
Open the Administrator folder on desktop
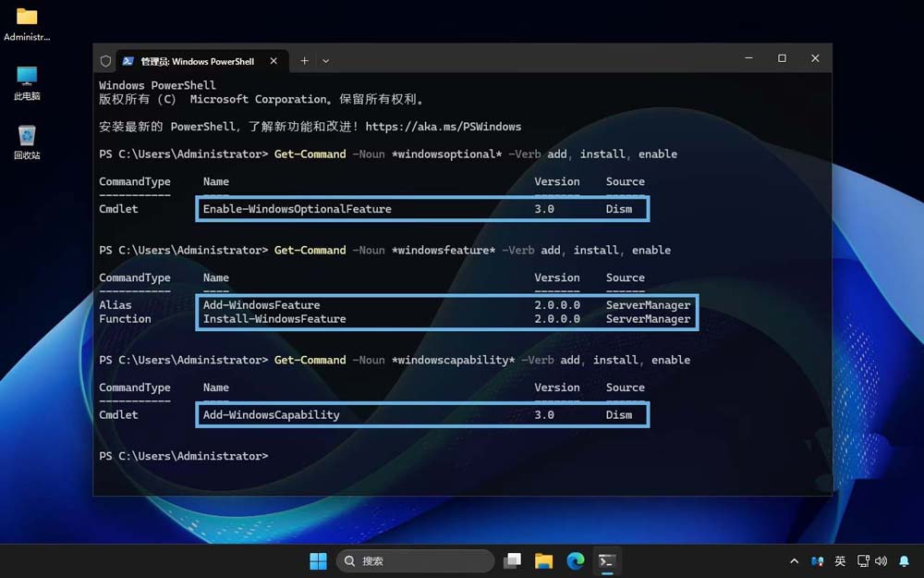tap(27, 24)
